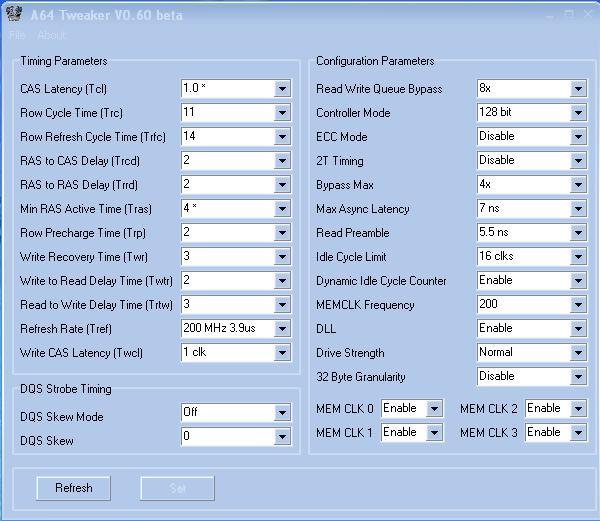Image resolution: width=600 pixels, height=521 pixels.
Task: Open Read to Write Delay Time (Trtw) dropdown
Action: point(282,305)
